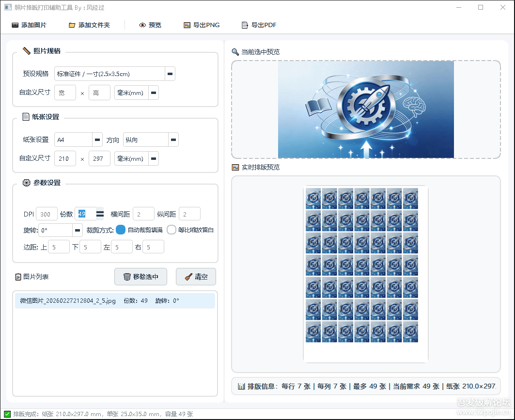The image size is (515, 420).
Task: Click the 添加文件夹 folder icon
Action: (x=72, y=25)
